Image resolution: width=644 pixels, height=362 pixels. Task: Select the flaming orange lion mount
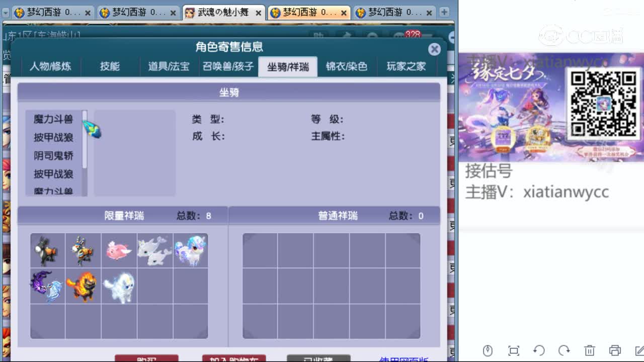(x=83, y=286)
